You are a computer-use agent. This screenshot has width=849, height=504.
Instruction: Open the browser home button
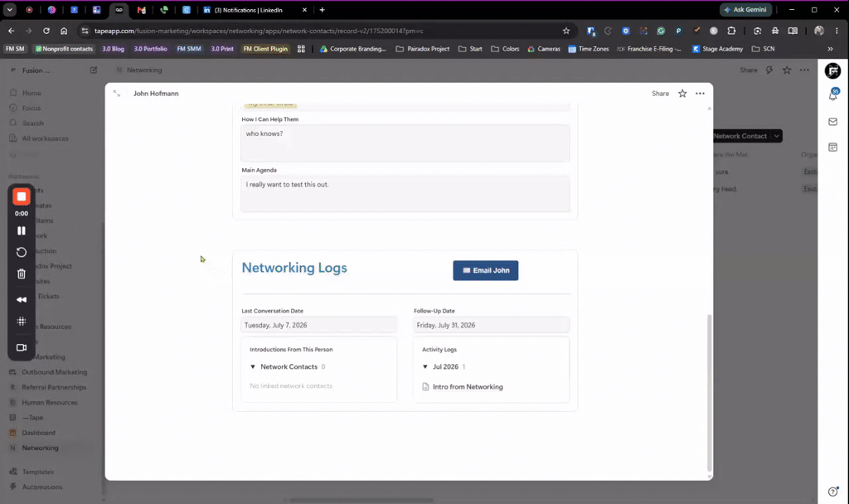tap(64, 31)
